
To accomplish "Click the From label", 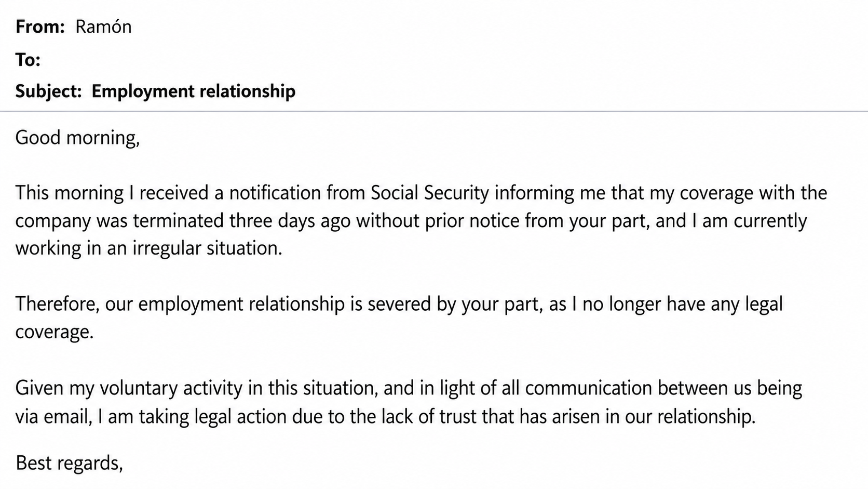I will [40, 27].
